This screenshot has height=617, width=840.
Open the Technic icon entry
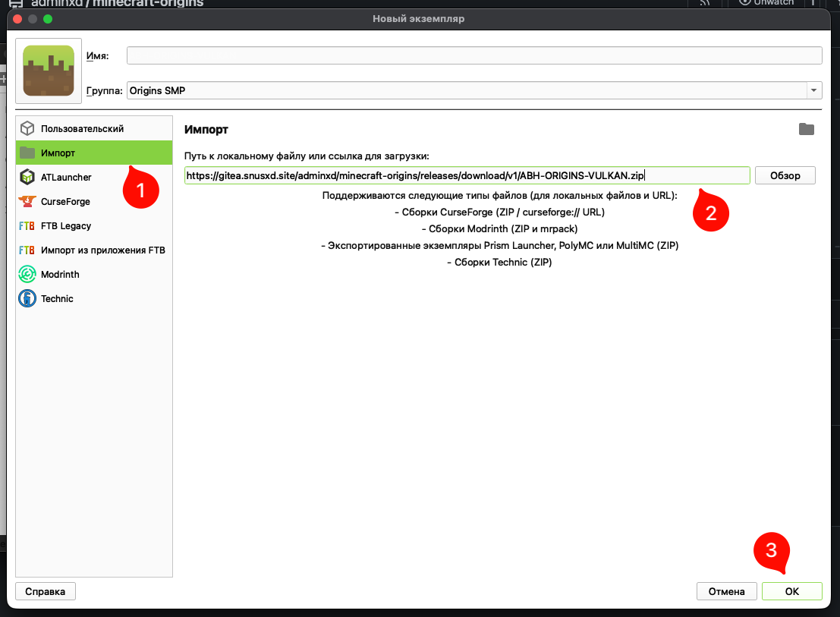pos(27,299)
